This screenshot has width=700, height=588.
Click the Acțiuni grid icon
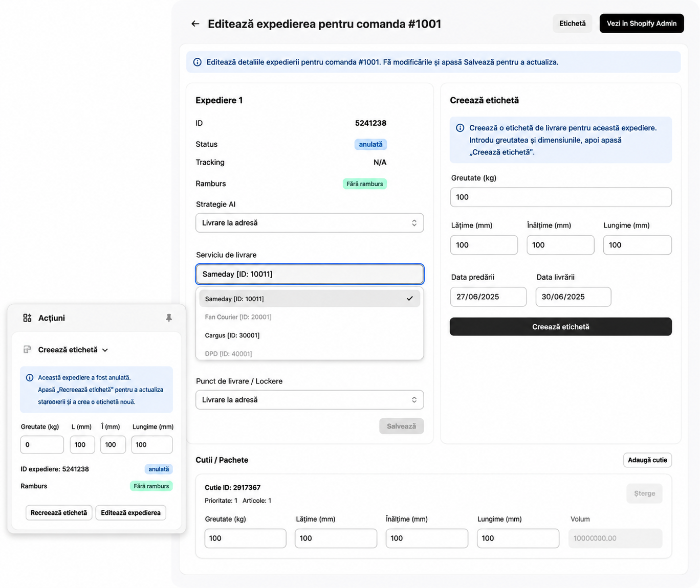(27, 318)
